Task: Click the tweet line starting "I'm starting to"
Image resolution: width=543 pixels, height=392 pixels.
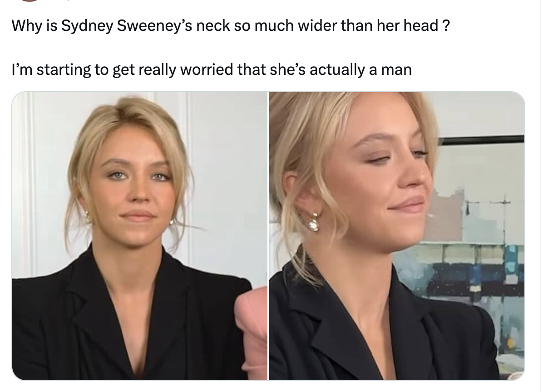Action: coord(212,70)
